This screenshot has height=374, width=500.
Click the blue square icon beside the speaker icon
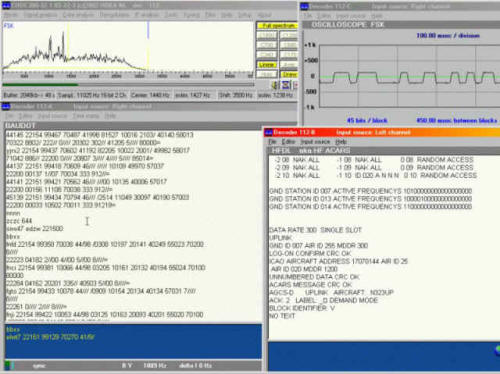coord(286,85)
